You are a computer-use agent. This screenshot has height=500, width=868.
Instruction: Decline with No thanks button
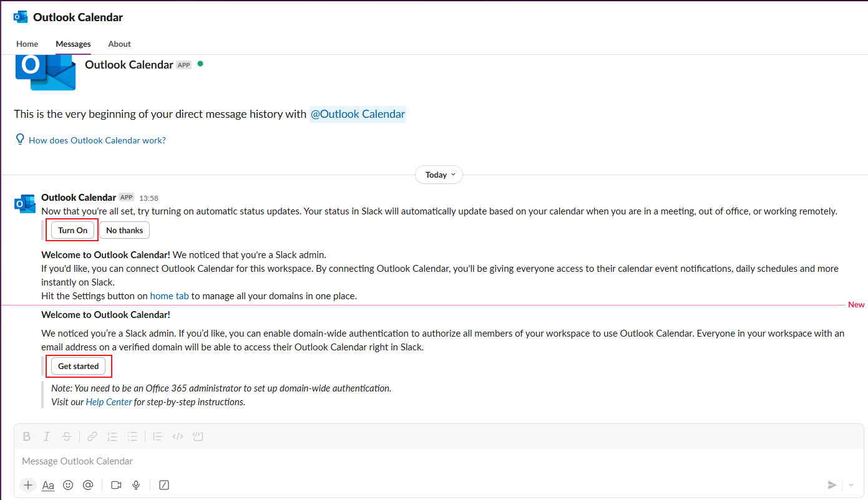pyautogui.click(x=125, y=230)
